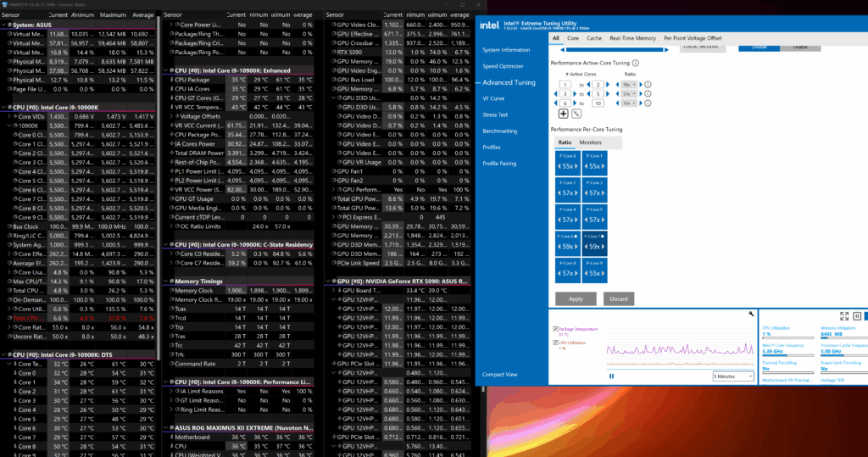Image resolution: width=868 pixels, height=457 pixels.
Task: Increase P-Core 8 ratio with right arrow
Action: click(x=576, y=274)
